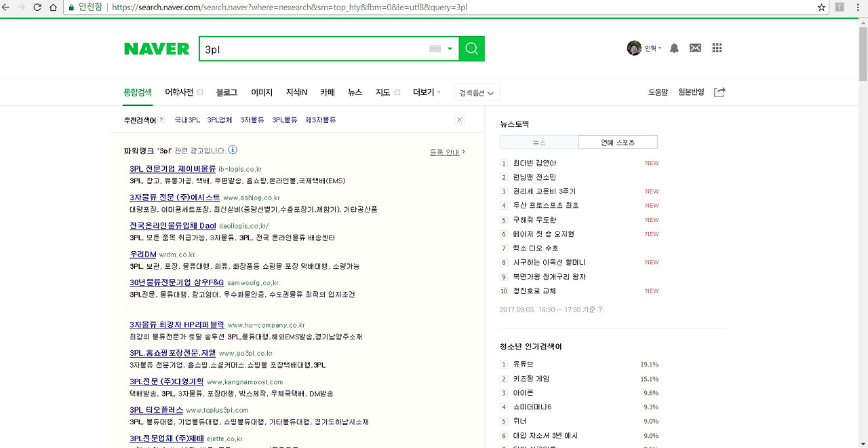Viewport: 868px width, 448px height.
Task: Click the user profile avatar
Action: pos(634,48)
